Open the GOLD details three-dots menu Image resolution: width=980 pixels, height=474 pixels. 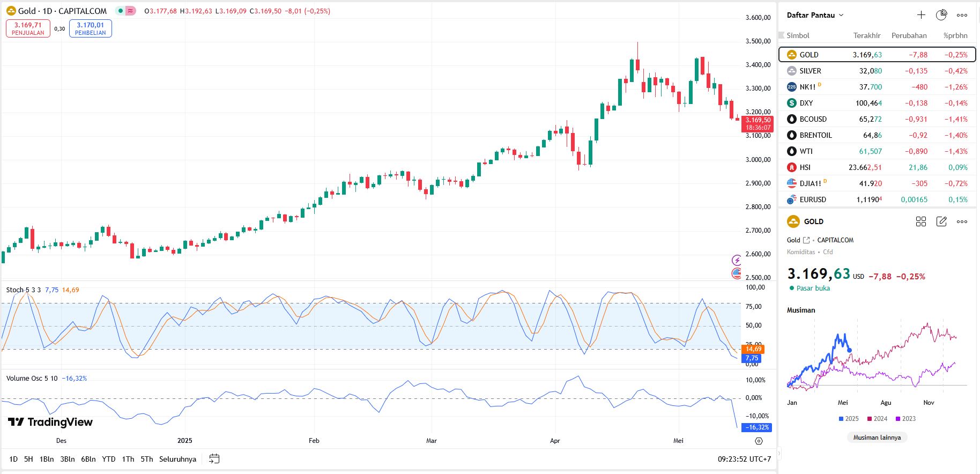point(962,221)
